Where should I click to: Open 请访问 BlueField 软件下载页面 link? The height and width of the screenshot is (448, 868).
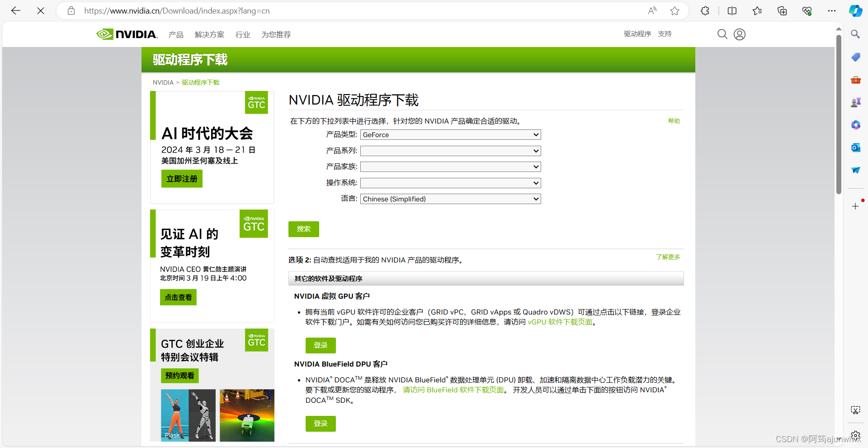point(453,390)
